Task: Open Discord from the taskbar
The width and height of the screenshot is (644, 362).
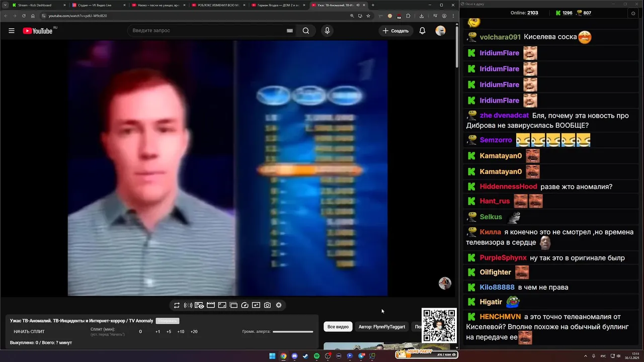Action: point(294,356)
